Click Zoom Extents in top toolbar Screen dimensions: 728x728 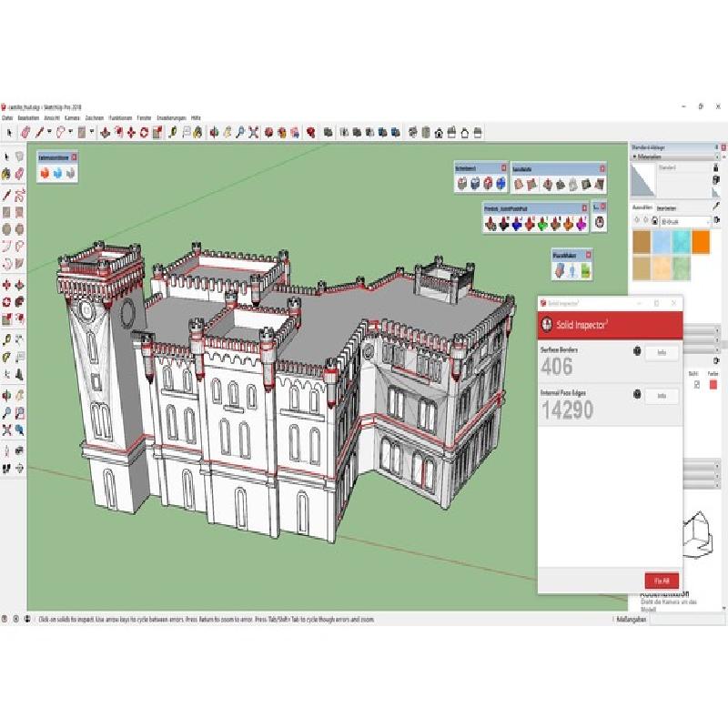[253, 133]
